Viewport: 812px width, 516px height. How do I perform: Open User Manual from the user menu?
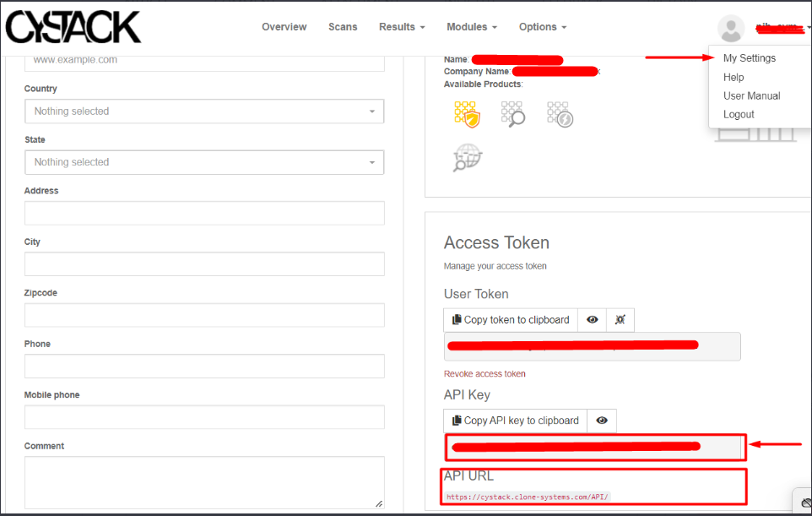click(751, 95)
